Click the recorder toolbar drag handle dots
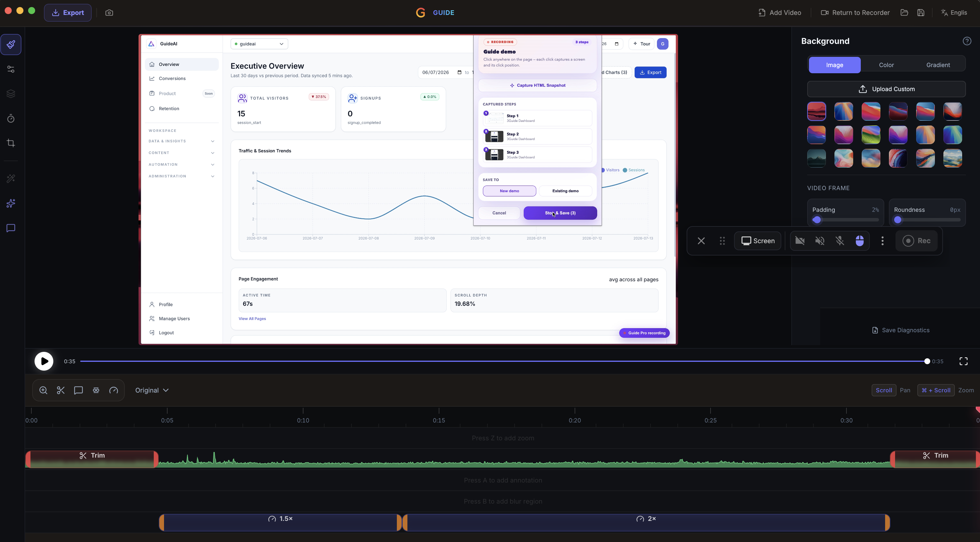980x542 pixels. pyautogui.click(x=722, y=241)
